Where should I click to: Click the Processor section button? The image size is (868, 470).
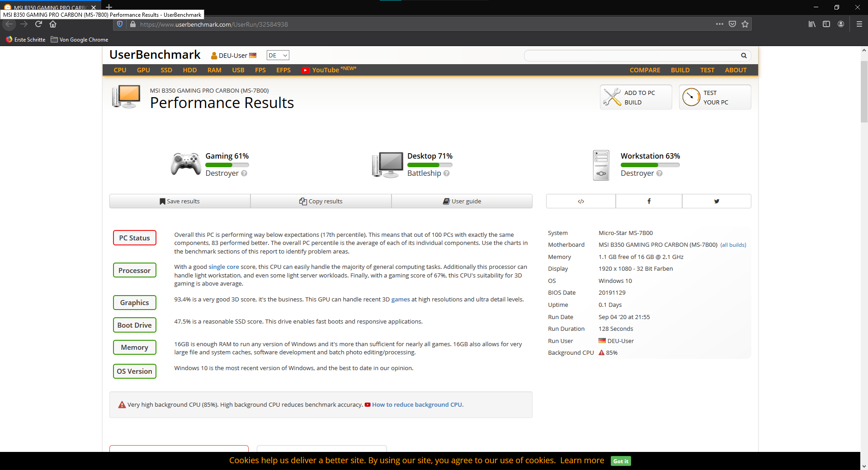point(135,270)
